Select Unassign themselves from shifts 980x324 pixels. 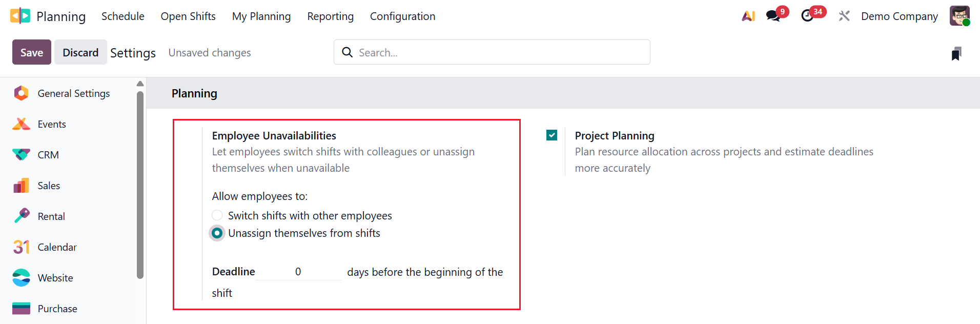[x=217, y=233]
